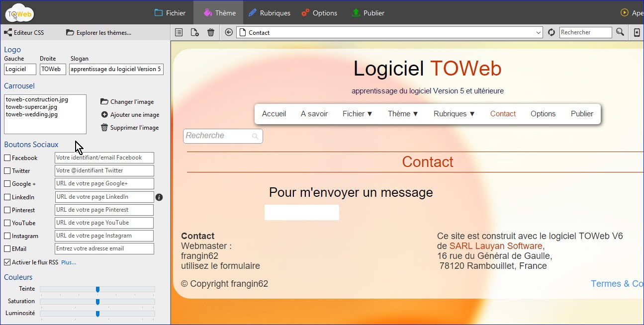
Task: Open the mobile preview icon
Action: tap(637, 32)
